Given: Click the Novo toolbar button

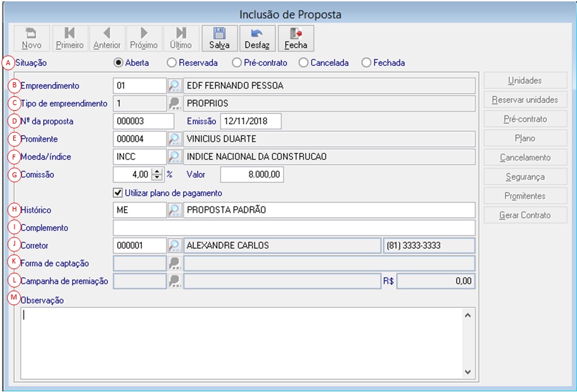Looking at the screenshot, I should pyautogui.click(x=32, y=38).
